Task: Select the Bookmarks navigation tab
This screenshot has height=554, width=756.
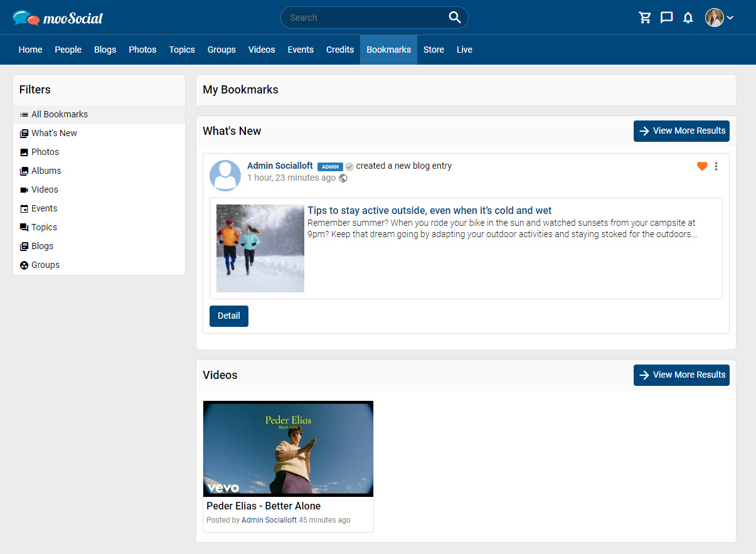Action: 389,50
